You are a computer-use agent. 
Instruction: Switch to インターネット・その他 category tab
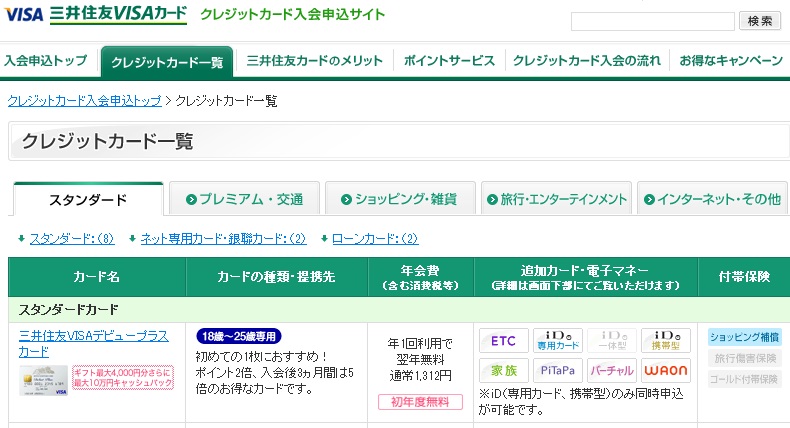coord(712,199)
